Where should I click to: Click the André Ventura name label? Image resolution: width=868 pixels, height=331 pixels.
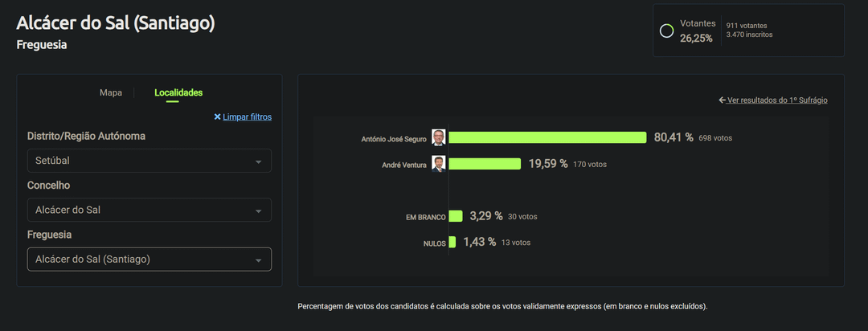coord(403,165)
